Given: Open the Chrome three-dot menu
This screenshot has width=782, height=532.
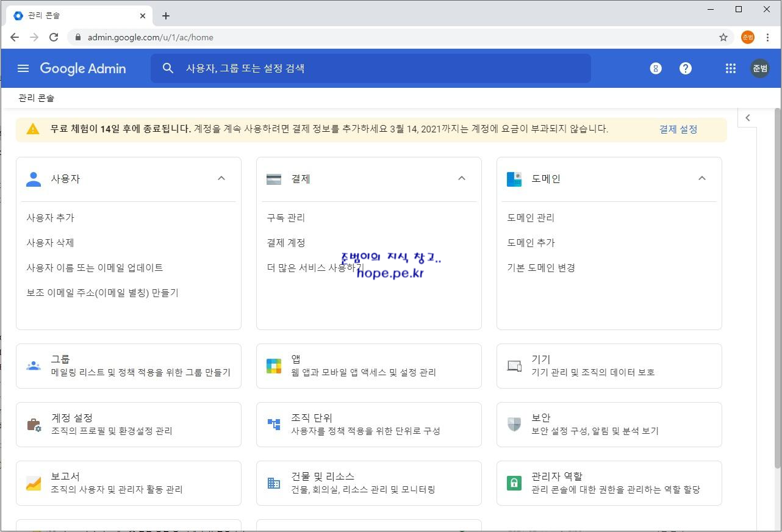Looking at the screenshot, I should pyautogui.click(x=767, y=37).
